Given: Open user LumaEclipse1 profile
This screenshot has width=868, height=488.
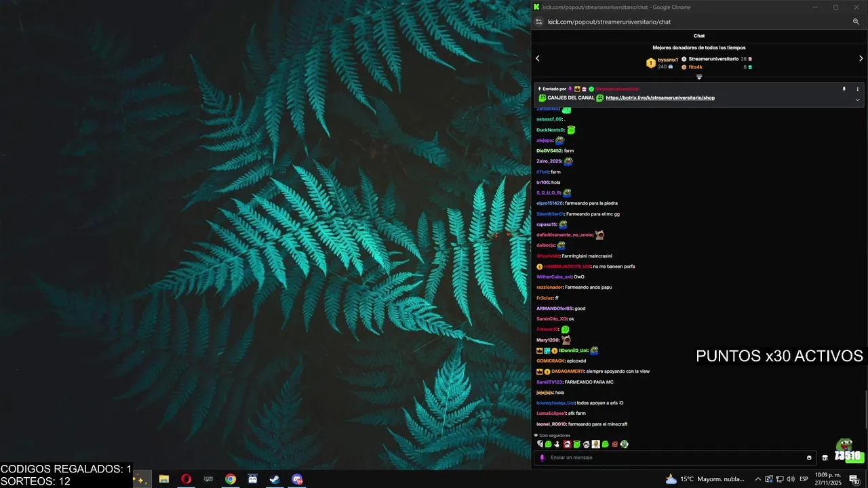Looking at the screenshot, I should [551, 413].
